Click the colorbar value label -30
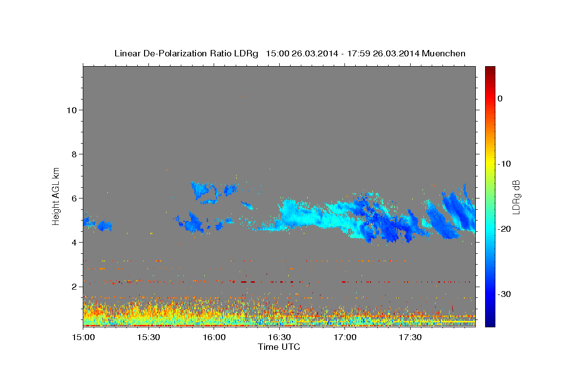Viewport: 588px width, 392px height. click(504, 294)
